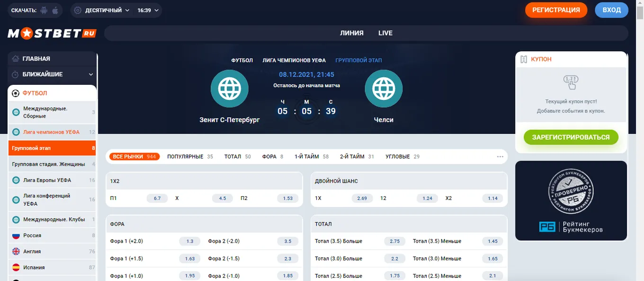Screen dimensions: 644x281
Task: Select the Угловые markets tab
Action: tap(402, 156)
